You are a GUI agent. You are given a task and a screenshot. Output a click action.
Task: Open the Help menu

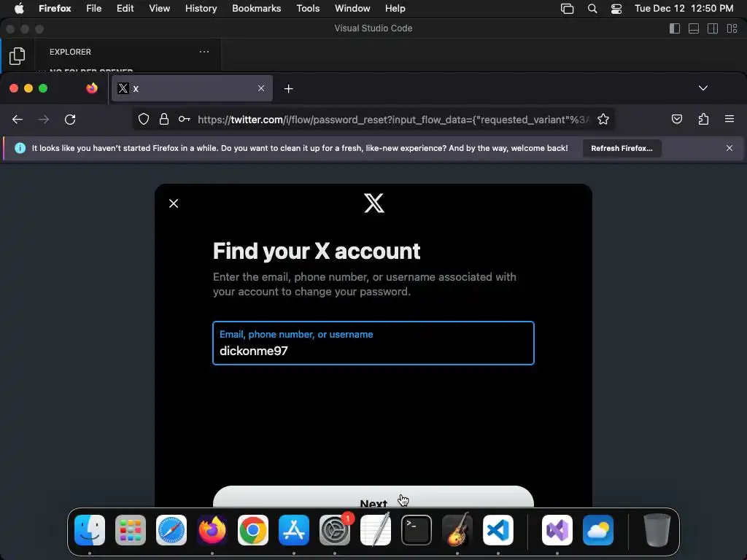(x=395, y=8)
